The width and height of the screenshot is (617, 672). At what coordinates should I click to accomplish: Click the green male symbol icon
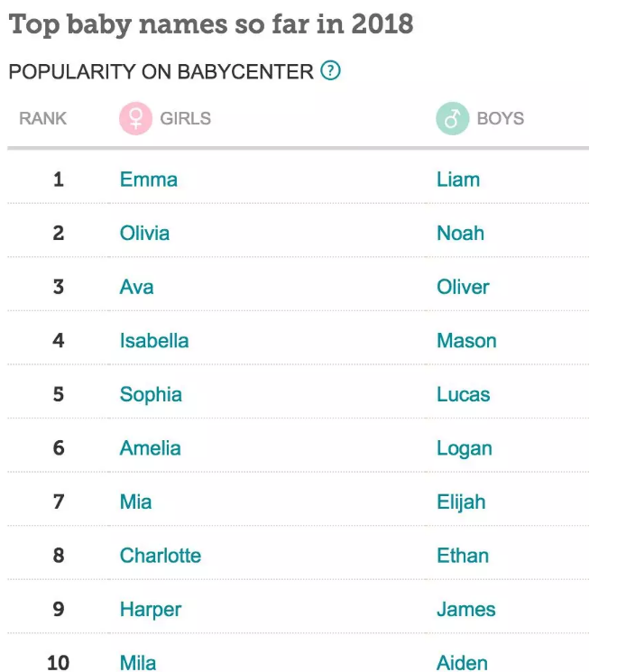coord(453,118)
